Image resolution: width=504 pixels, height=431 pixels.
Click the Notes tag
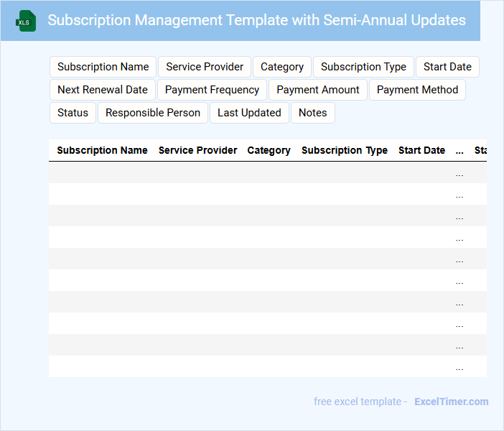coord(312,113)
